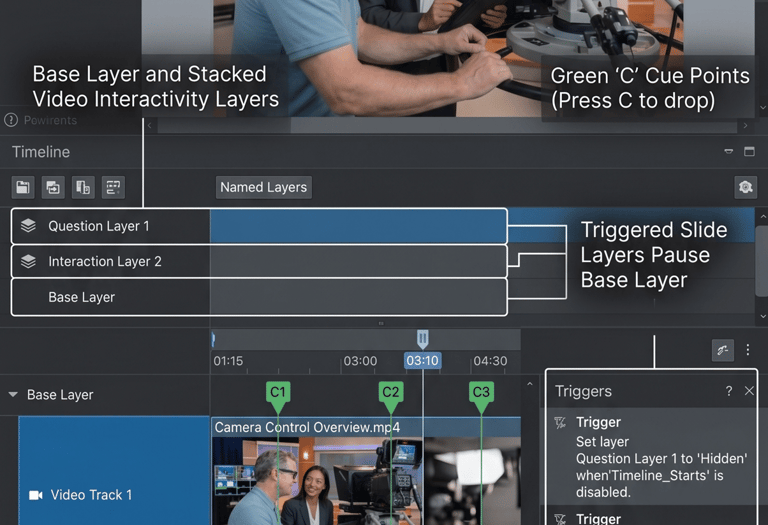
Task: Click the scroll up arrow beside cue markers
Action: [x=529, y=384]
